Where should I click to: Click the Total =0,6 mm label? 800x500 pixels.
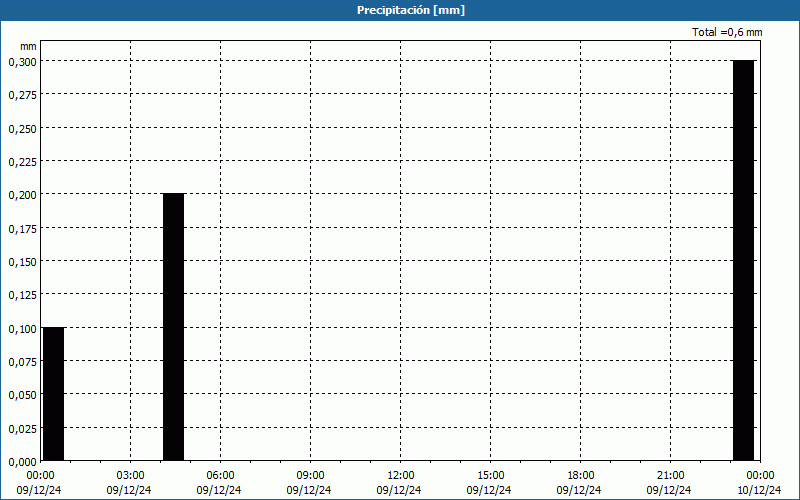(x=727, y=32)
